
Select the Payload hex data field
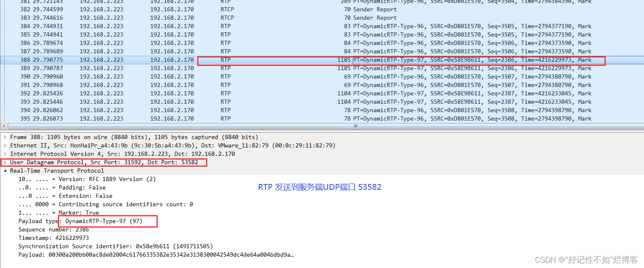pos(156,255)
